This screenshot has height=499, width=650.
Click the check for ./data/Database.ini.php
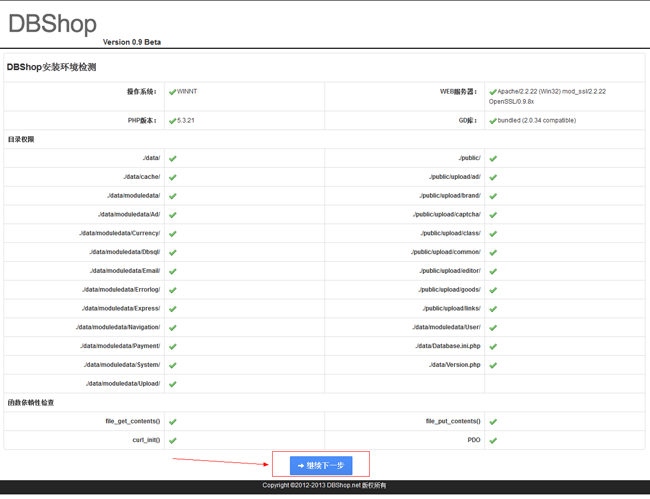point(493,346)
